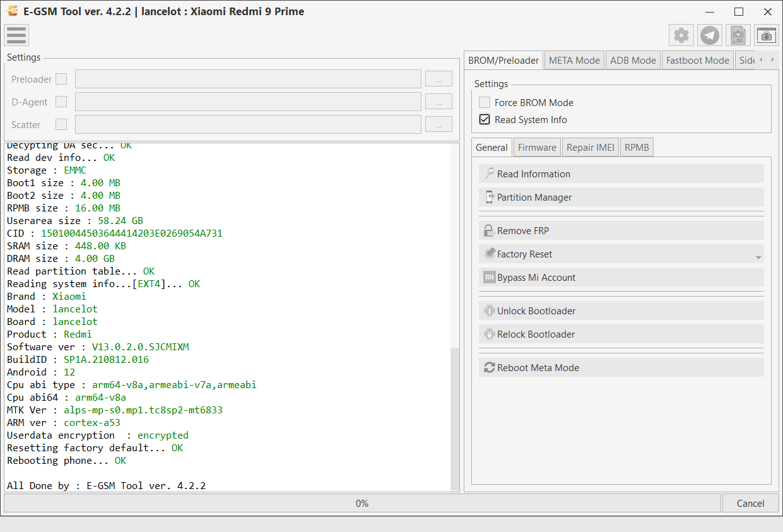Click the 0% progress bar

coord(362,503)
